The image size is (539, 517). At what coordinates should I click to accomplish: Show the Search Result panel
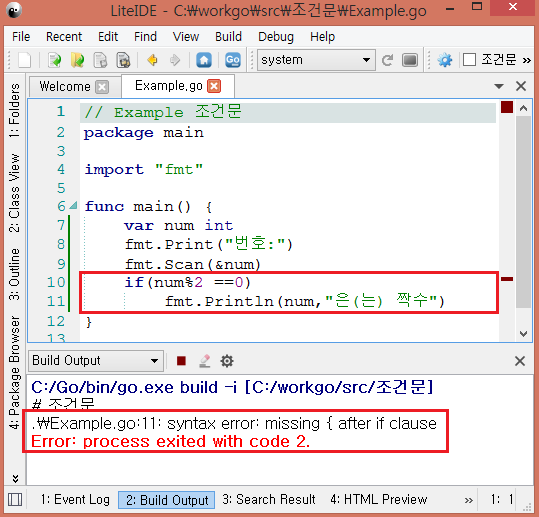pos(269,499)
